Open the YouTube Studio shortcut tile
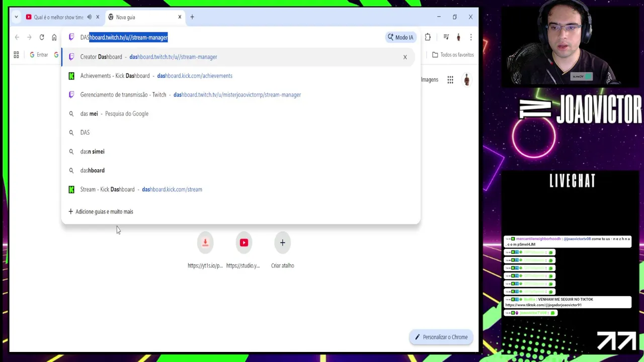This screenshot has width=644, height=362. (x=244, y=243)
